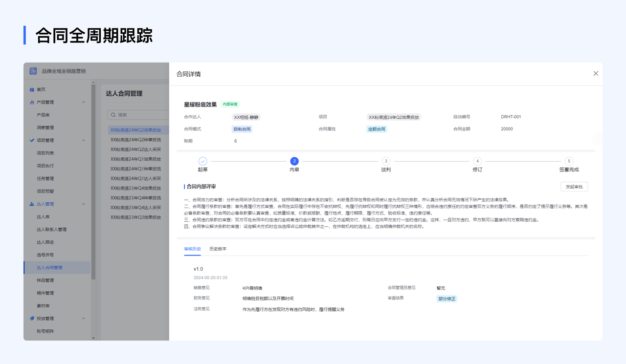This screenshot has width=626, height=364.
Task: Select contract XX粉底液24年Q1种草投流
Action: click(x=135, y=169)
